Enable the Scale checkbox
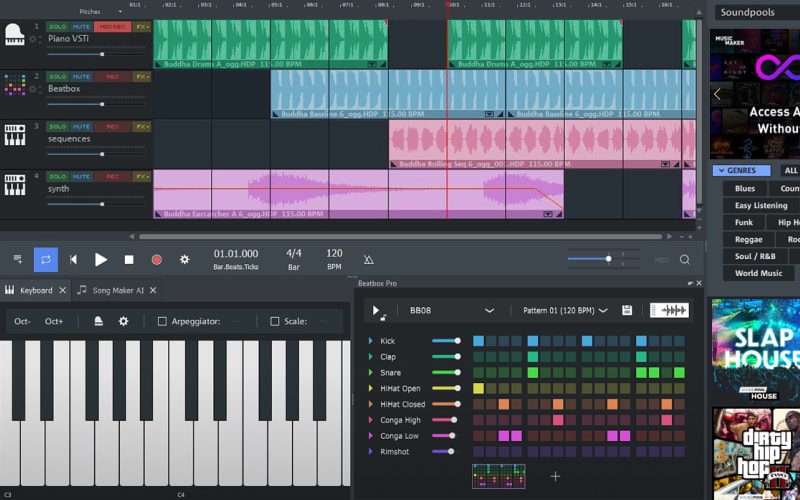This screenshot has height=500, width=800. pyautogui.click(x=275, y=321)
